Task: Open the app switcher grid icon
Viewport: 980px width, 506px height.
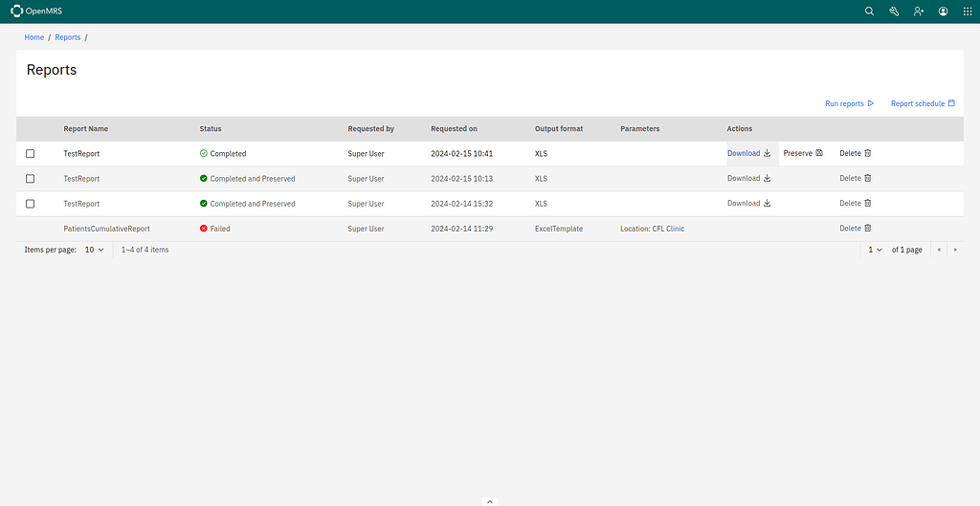Action: point(968,11)
